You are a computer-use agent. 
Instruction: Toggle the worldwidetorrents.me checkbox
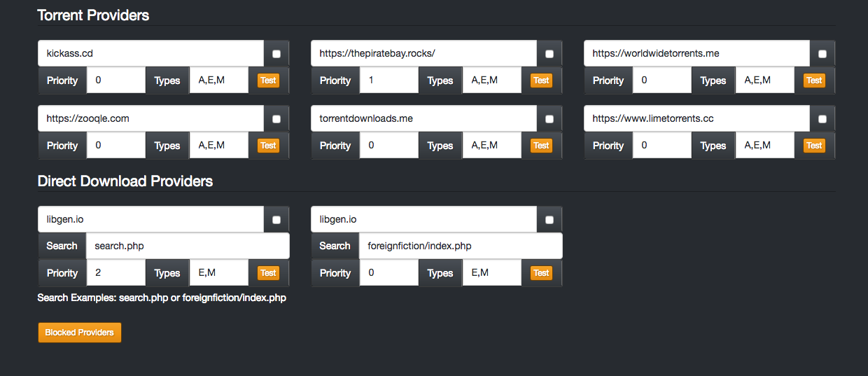(822, 54)
